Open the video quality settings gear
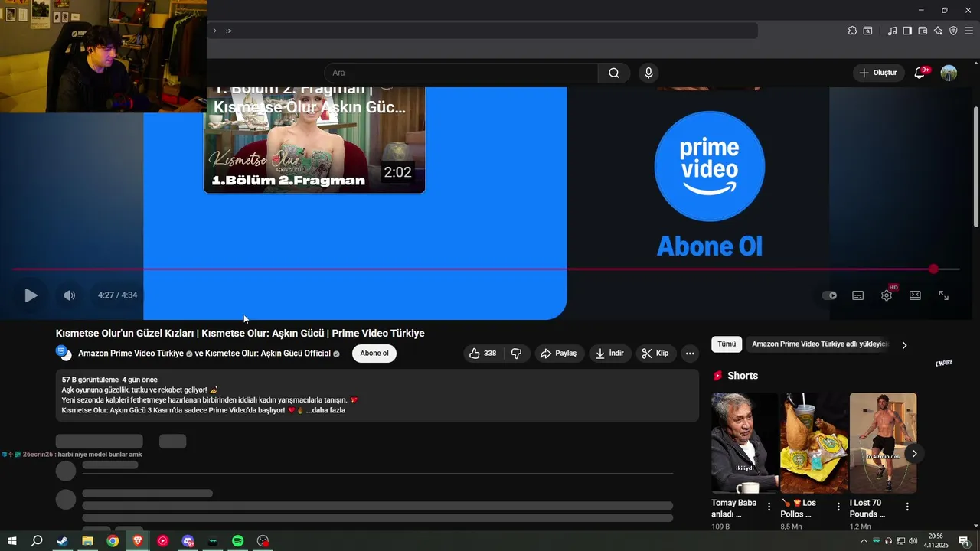The image size is (980, 551). (887, 295)
